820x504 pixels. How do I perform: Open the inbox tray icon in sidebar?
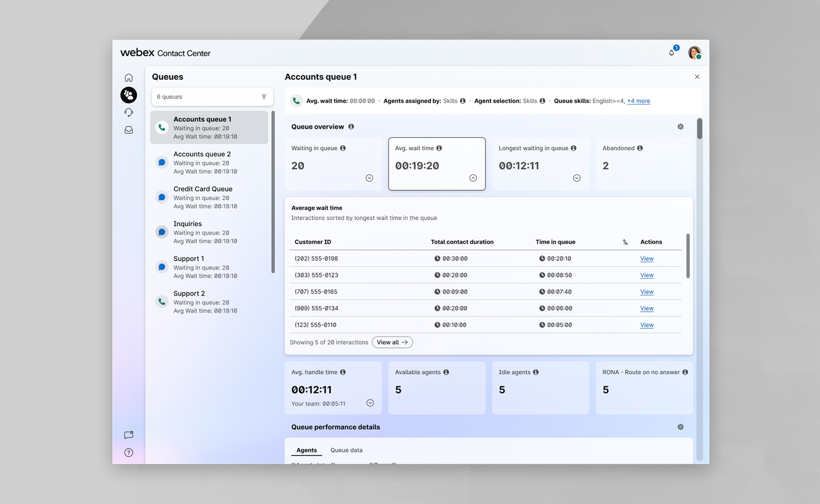tap(128, 130)
